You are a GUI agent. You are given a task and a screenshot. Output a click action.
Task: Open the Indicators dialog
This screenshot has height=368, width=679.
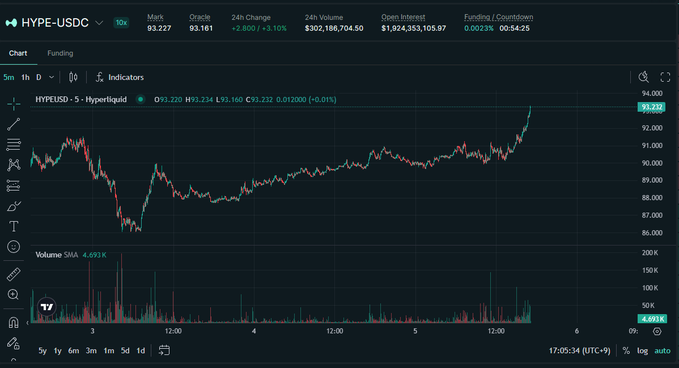120,77
